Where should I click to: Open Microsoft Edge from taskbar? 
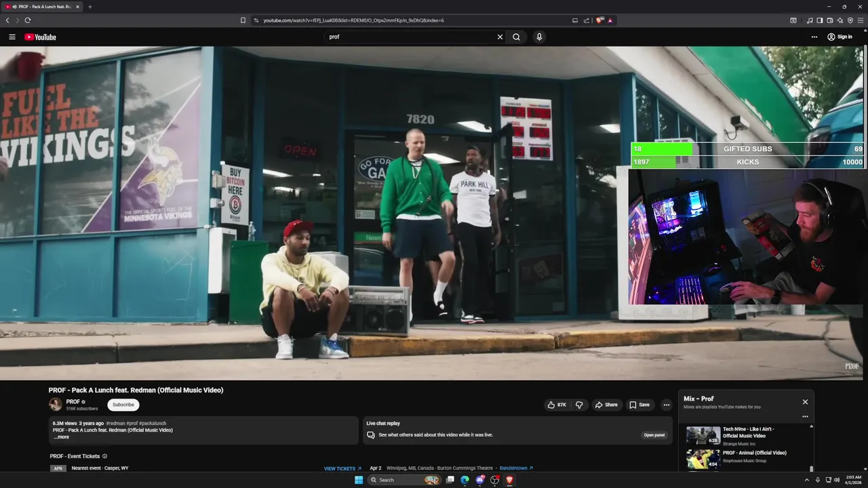[x=465, y=480]
